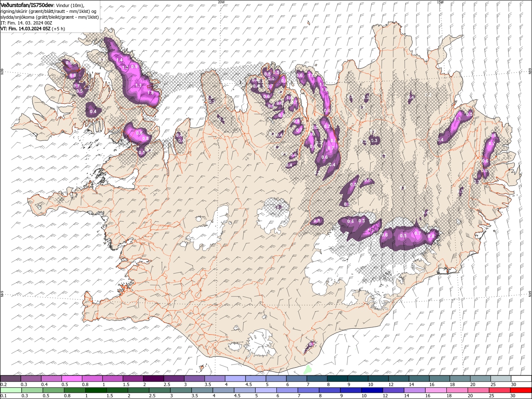Pick the deep blue 10 swatch, lower row

pyautogui.click(x=372, y=390)
